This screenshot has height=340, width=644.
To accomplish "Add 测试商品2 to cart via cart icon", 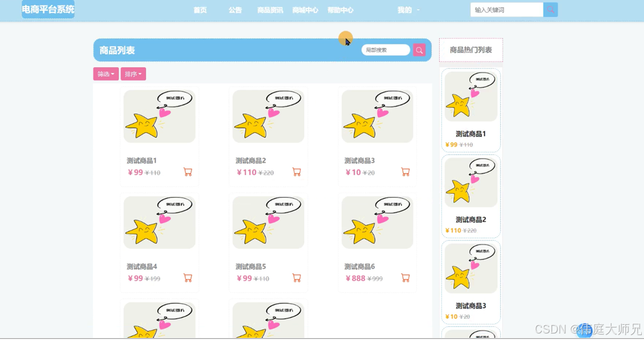I will [x=297, y=172].
